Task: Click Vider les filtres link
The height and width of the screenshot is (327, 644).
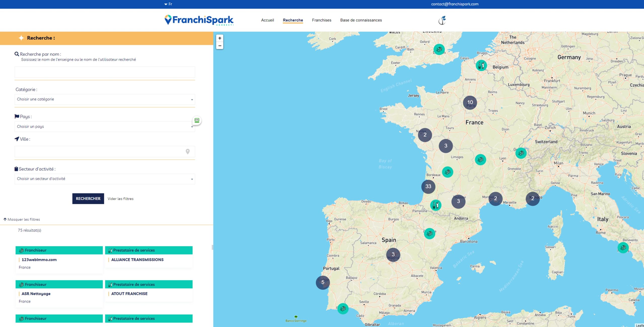Action: coord(120,199)
